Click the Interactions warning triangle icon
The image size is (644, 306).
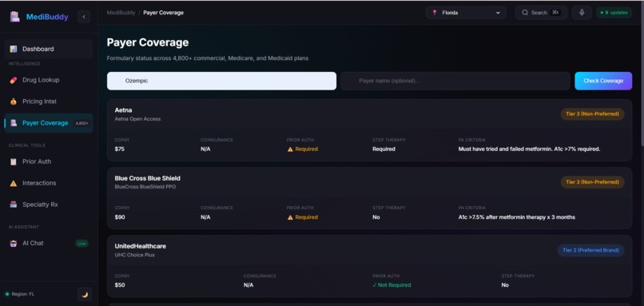tap(14, 183)
